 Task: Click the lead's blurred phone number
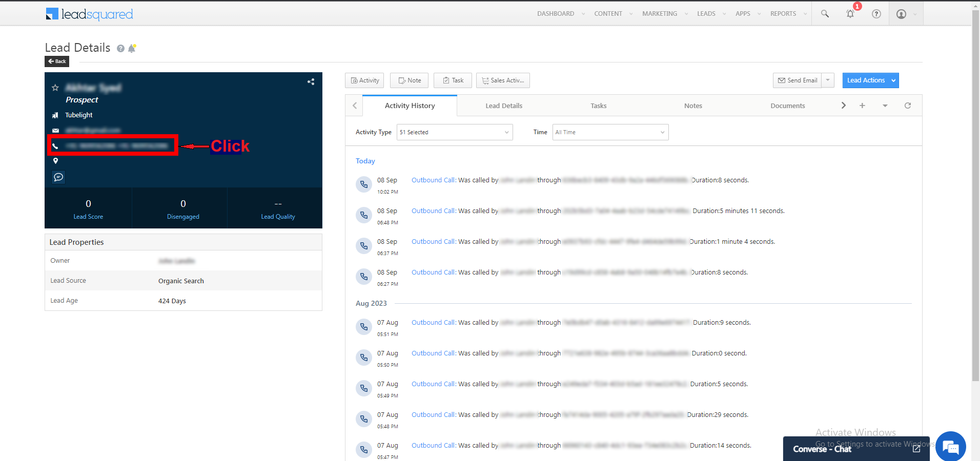click(x=117, y=146)
